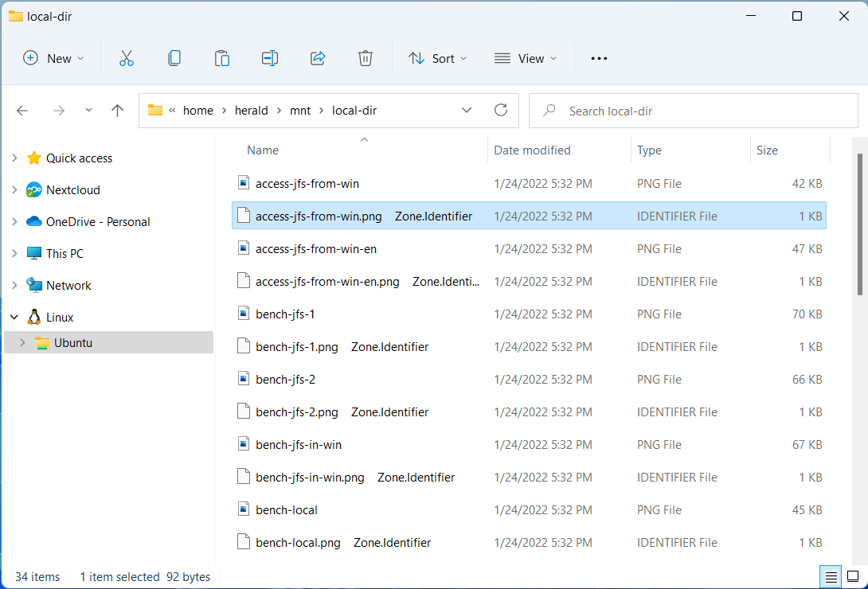Open the New item dropdown
This screenshot has width=868, height=589.
pyautogui.click(x=53, y=58)
